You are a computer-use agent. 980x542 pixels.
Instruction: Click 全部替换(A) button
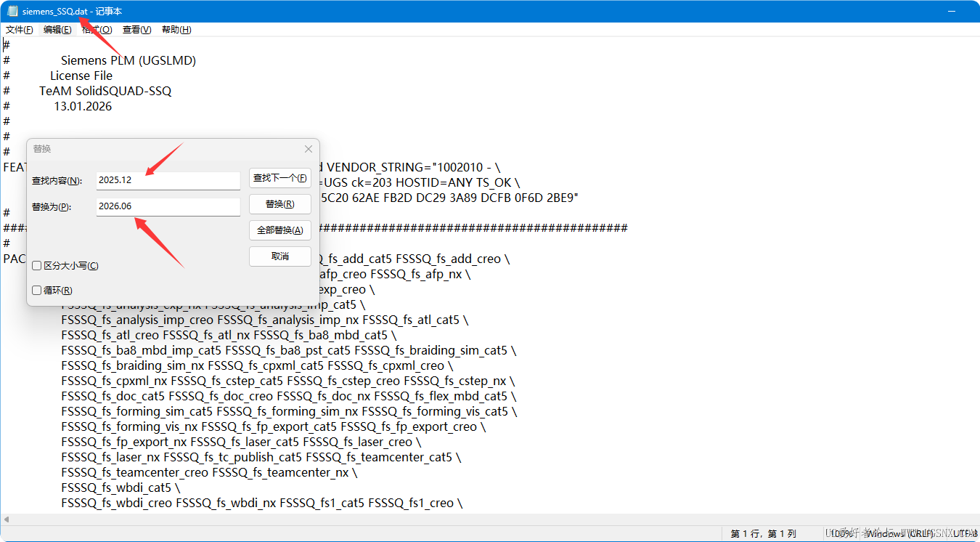280,230
